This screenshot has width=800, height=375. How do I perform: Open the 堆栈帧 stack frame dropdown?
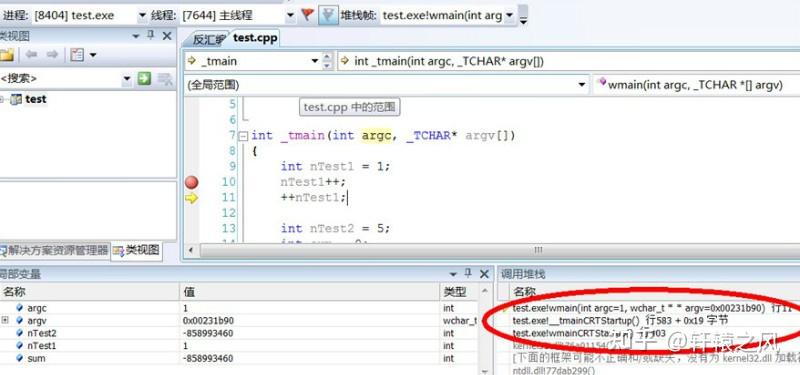click(x=509, y=16)
